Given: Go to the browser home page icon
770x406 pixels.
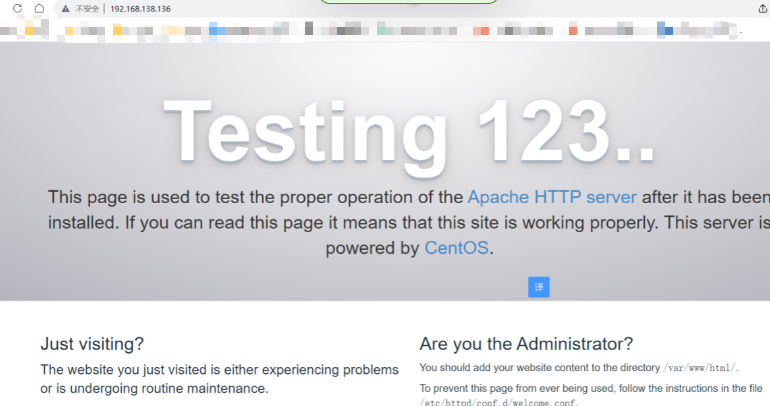Looking at the screenshot, I should (39, 8).
